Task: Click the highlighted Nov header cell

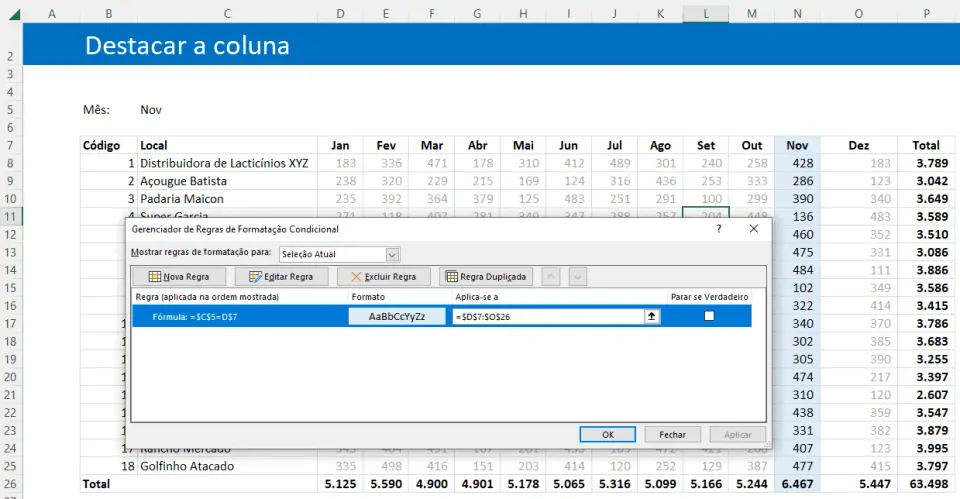Action: click(x=797, y=145)
